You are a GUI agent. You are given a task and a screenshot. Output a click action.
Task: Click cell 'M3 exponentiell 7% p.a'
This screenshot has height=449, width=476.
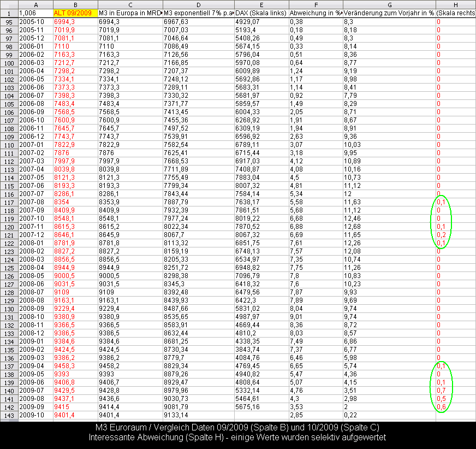[199, 13]
